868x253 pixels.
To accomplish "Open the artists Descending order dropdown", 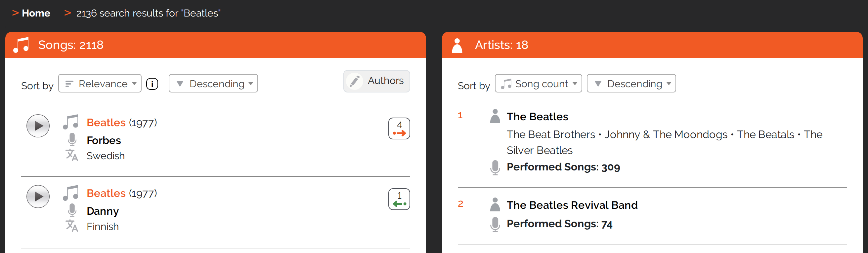I will (631, 84).
